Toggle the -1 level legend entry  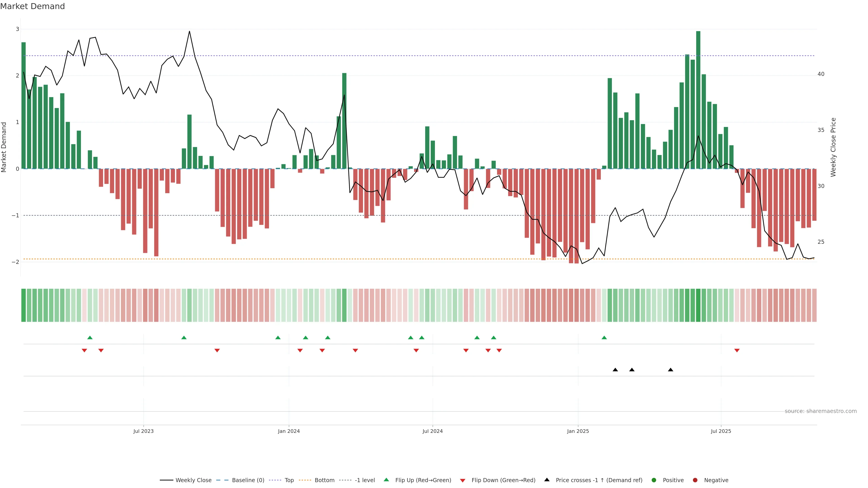tap(365, 480)
